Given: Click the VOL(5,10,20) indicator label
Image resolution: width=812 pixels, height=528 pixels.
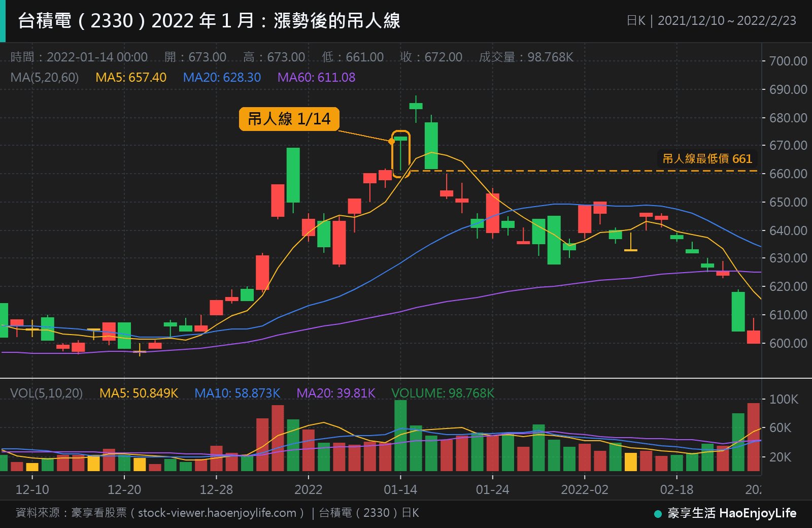Looking at the screenshot, I should 46,393.
